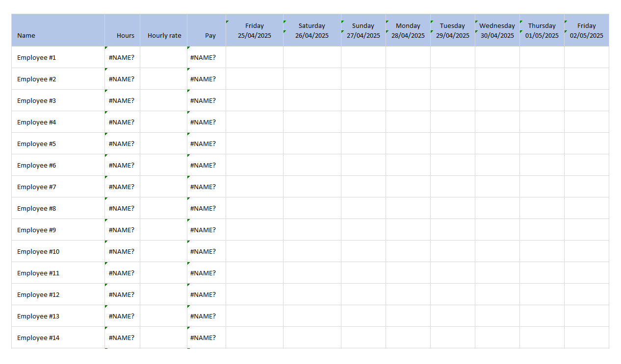Image resolution: width=621 pixels, height=364 pixels.
Task: Click the Hours #NAME? cell for Employee #9
Action: pos(122,230)
